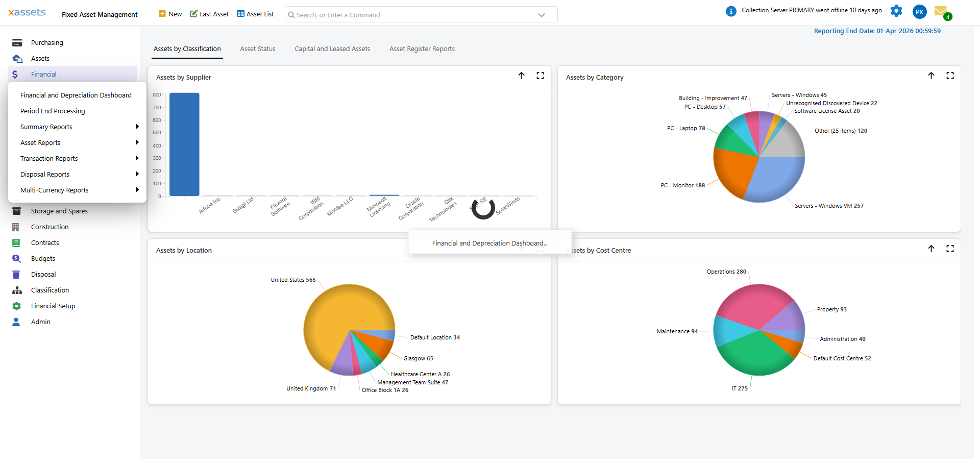Open the settings gear icon
The image size is (980, 465).
896,11
